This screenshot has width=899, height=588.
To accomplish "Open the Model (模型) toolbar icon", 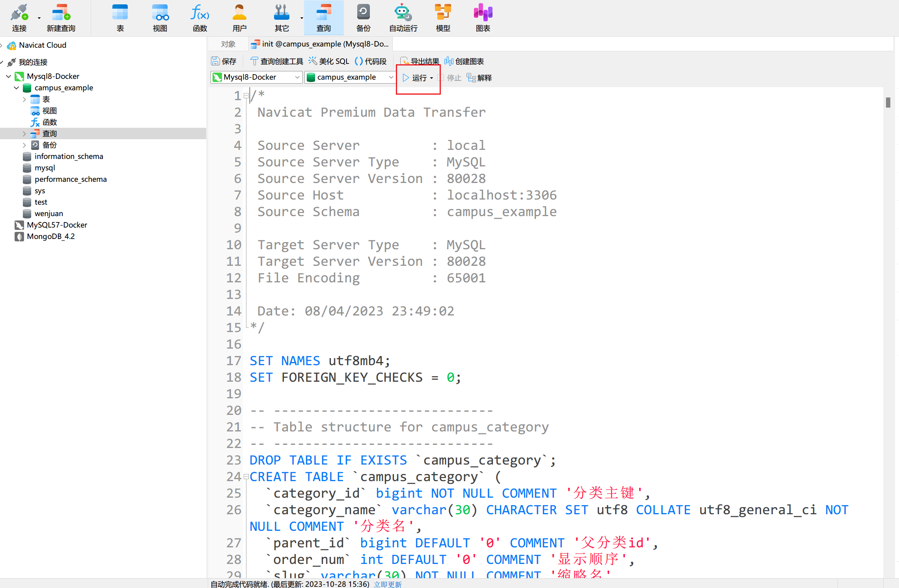I will pos(443,17).
